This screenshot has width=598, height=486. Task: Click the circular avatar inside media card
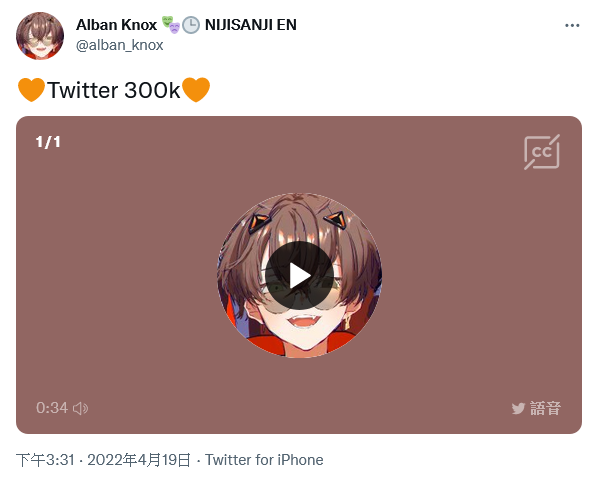(x=299, y=275)
